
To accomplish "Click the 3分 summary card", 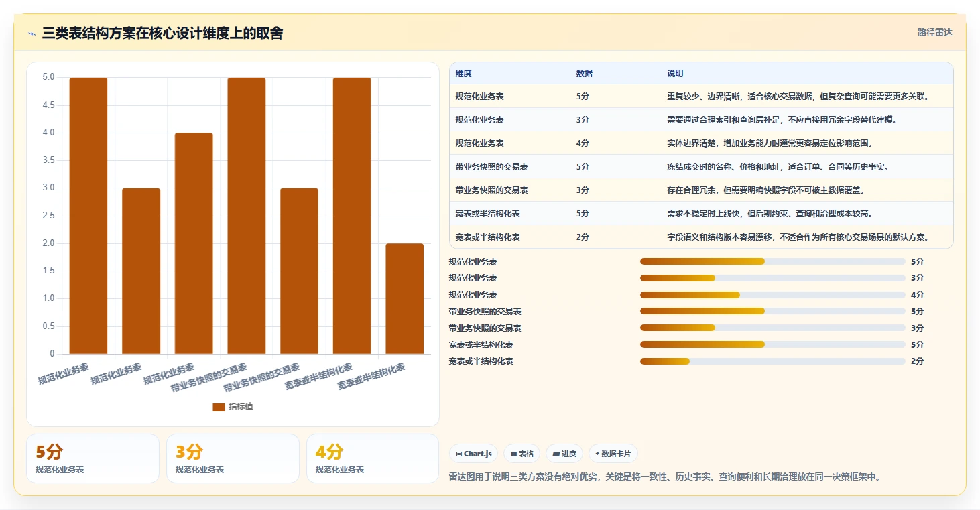I will point(233,458).
